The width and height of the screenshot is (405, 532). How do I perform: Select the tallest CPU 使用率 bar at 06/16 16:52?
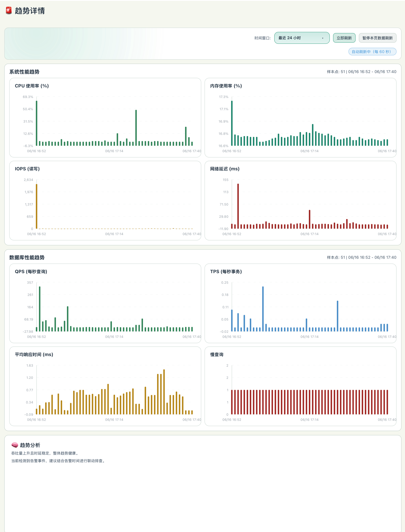coord(37,123)
